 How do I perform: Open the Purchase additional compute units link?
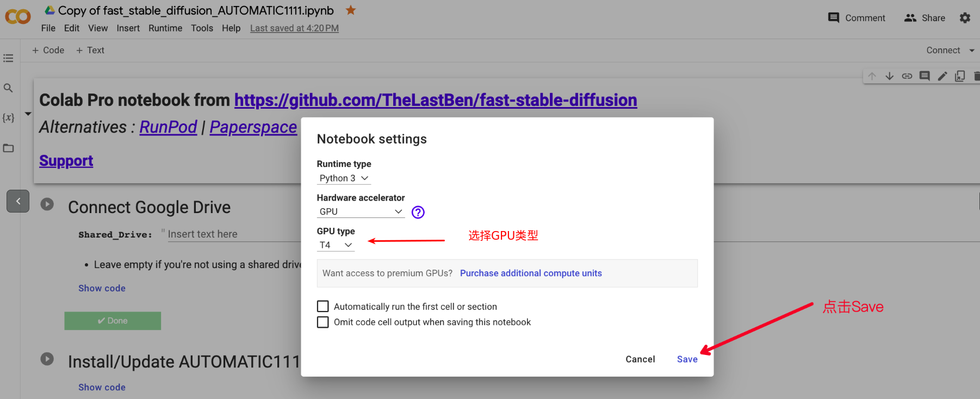tap(531, 273)
